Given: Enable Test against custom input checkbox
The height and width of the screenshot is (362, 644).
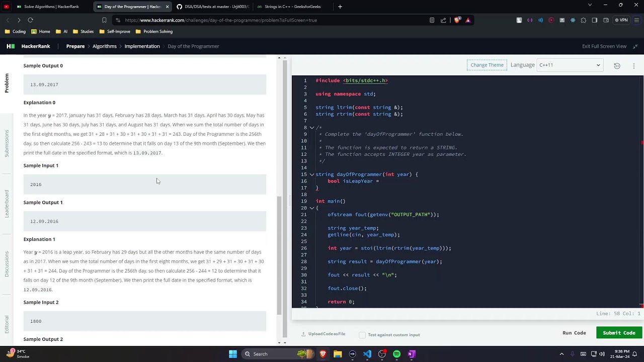Looking at the screenshot, I should click(x=362, y=335).
